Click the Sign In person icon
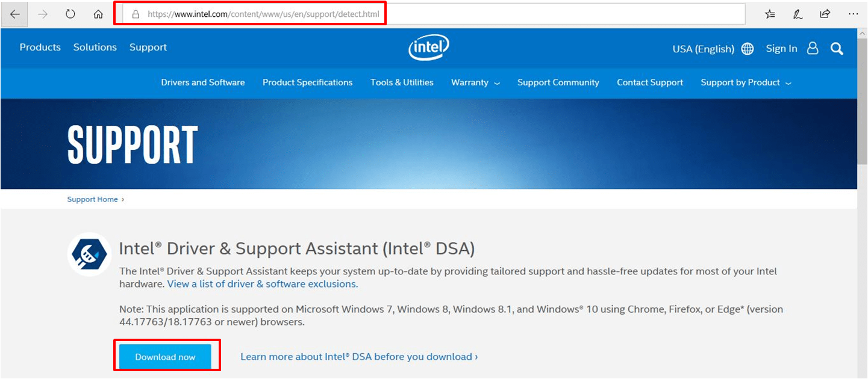The image size is (868, 379). click(812, 49)
